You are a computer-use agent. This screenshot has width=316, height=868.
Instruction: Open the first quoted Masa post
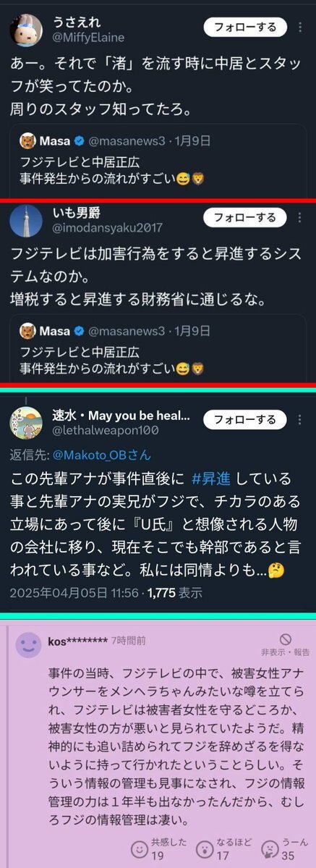[x=158, y=160]
